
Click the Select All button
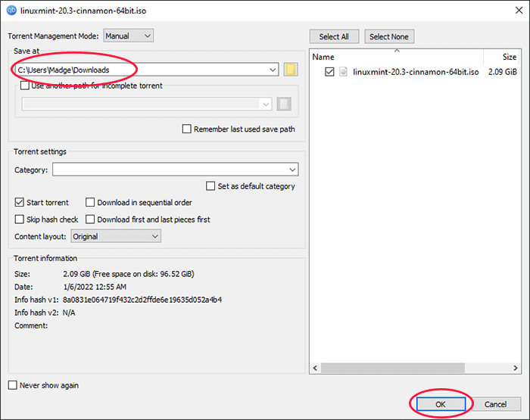334,36
